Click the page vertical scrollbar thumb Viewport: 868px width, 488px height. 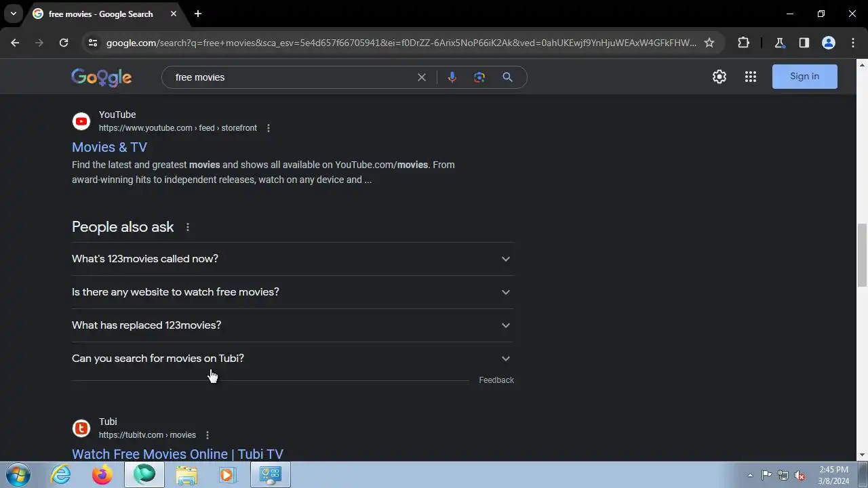tap(862, 255)
